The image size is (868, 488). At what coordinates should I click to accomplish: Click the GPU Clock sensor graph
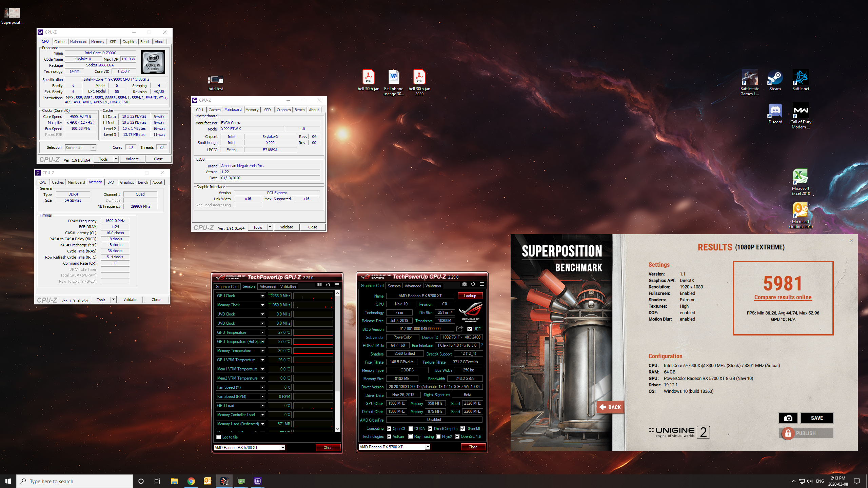point(313,296)
